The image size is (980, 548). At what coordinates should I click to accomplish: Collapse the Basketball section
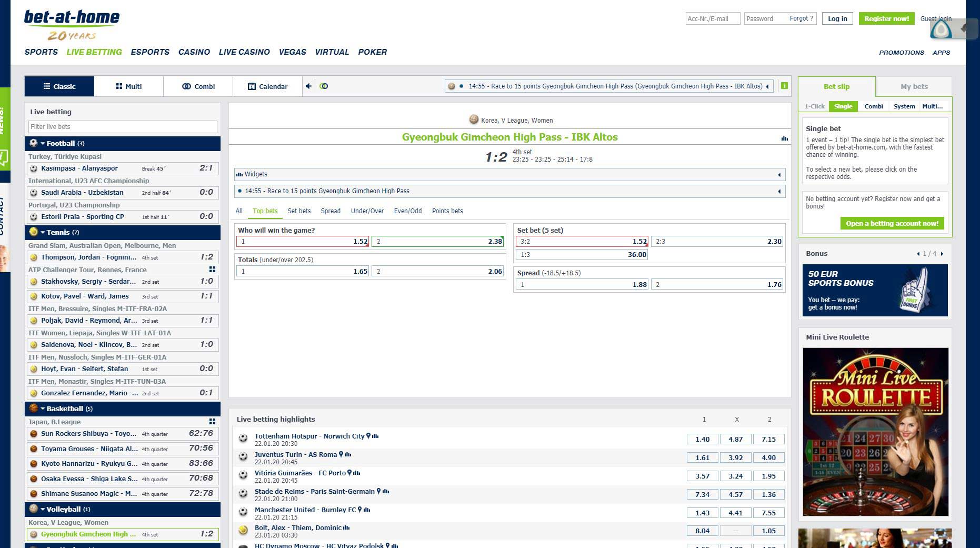point(43,408)
